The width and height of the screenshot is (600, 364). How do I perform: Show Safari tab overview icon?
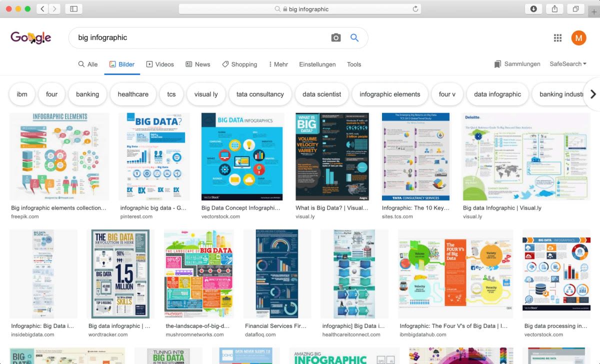[575, 9]
